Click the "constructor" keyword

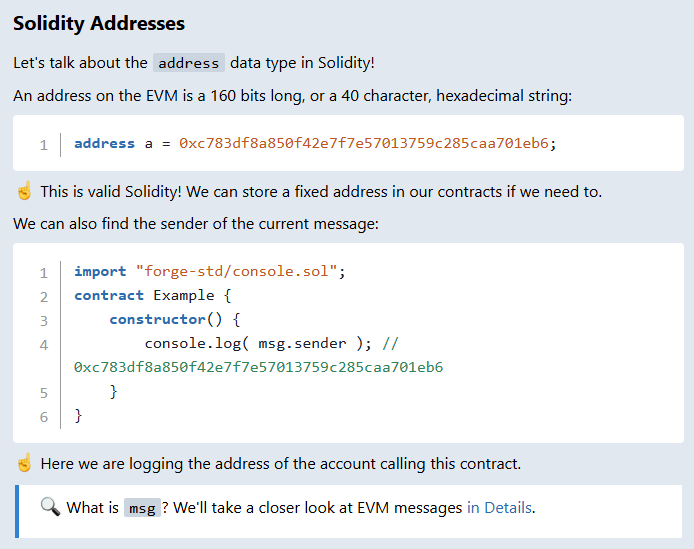pyautogui.click(x=157, y=319)
